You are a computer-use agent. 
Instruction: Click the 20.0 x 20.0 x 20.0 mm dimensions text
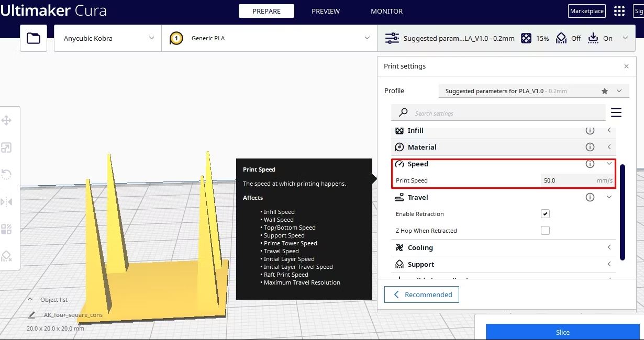(x=55, y=328)
